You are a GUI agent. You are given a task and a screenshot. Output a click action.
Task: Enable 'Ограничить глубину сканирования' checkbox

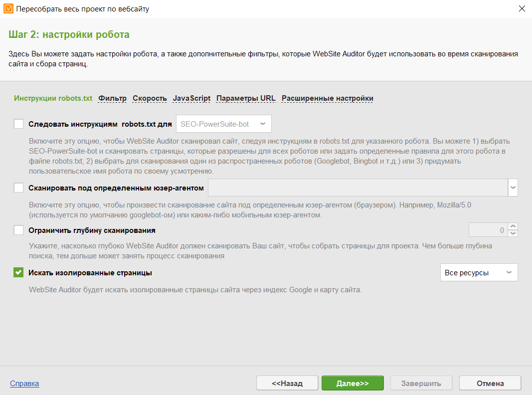18,230
